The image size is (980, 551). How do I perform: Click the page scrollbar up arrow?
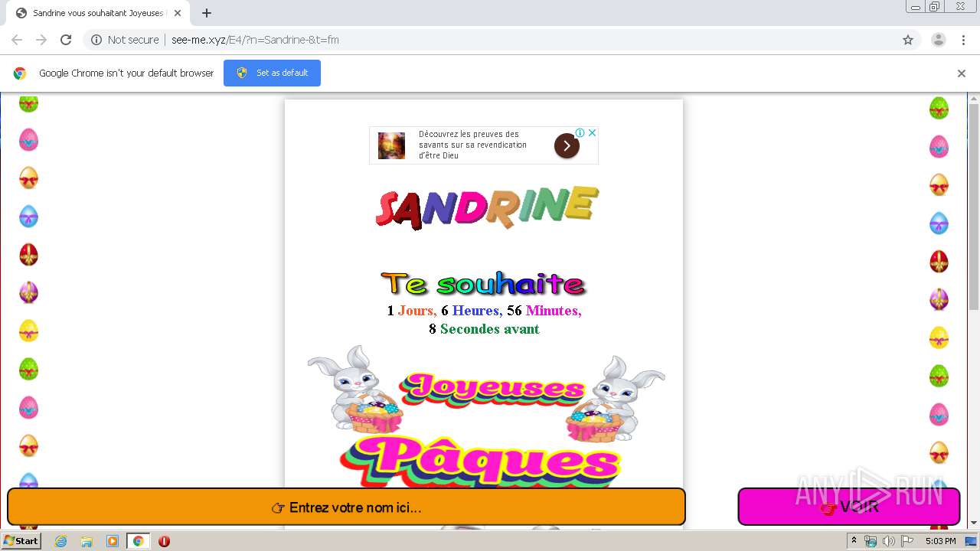click(x=973, y=98)
